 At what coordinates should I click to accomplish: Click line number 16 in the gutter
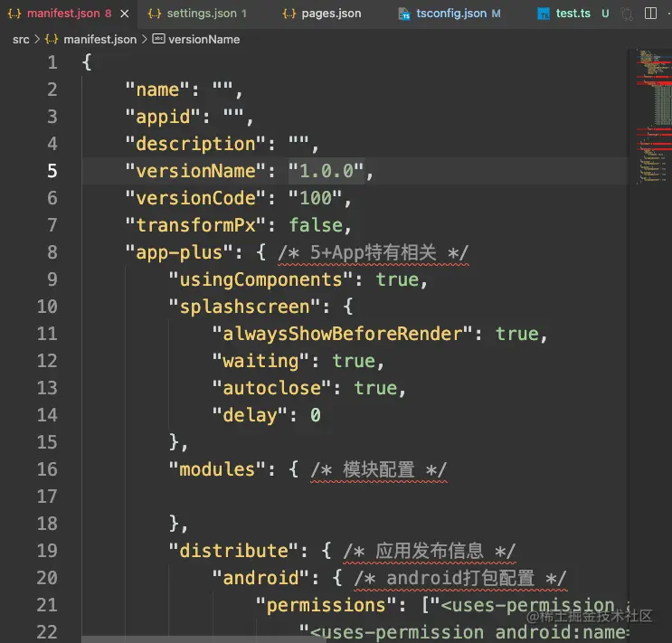pos(47,469)
